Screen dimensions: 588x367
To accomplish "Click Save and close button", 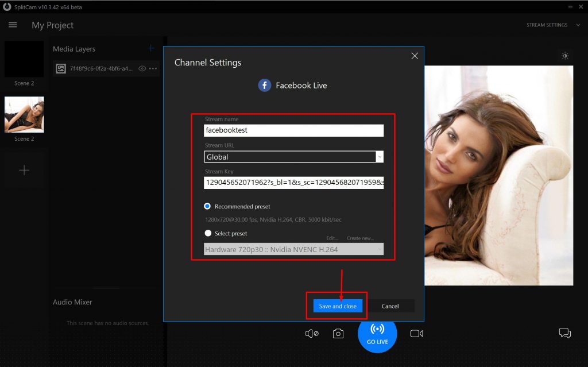I will point(338,306).
